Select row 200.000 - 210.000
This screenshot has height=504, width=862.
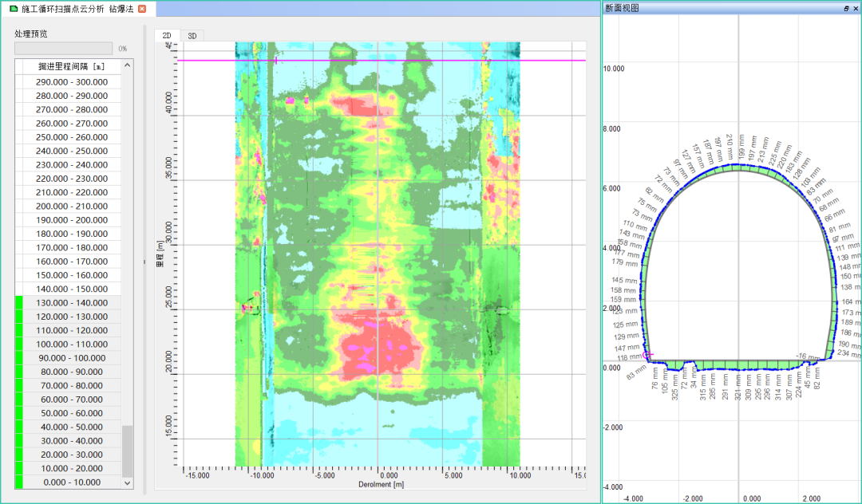pyautogui.click(x=72, y=206)
